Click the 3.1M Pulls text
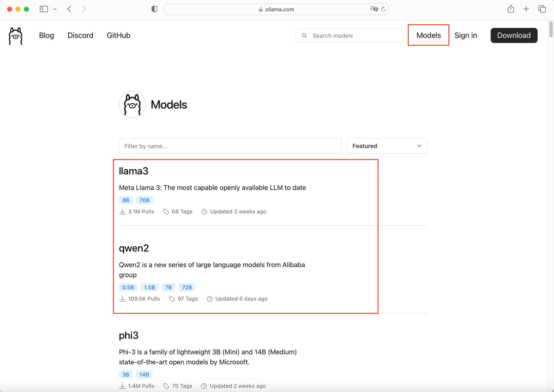This screenshot has width=554, height=392. pos(141,212)
